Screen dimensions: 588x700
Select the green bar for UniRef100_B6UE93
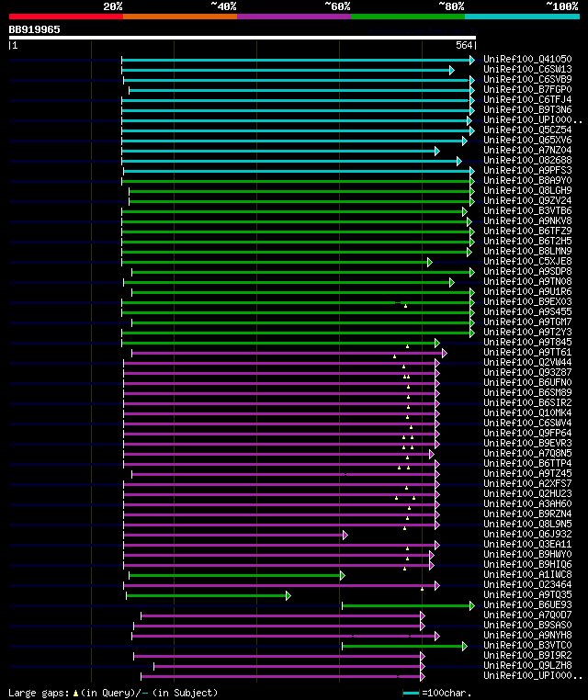(x=406, y=605)
